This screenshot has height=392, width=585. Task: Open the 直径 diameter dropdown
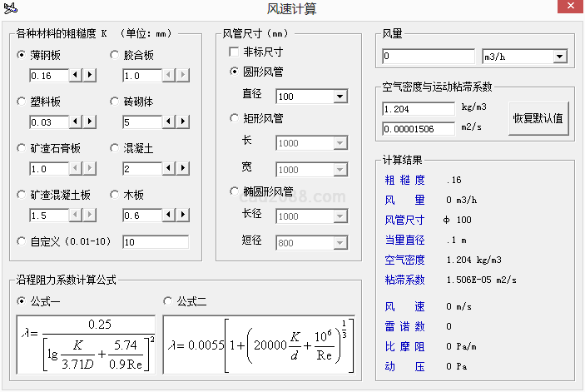[x=340, y=97]
